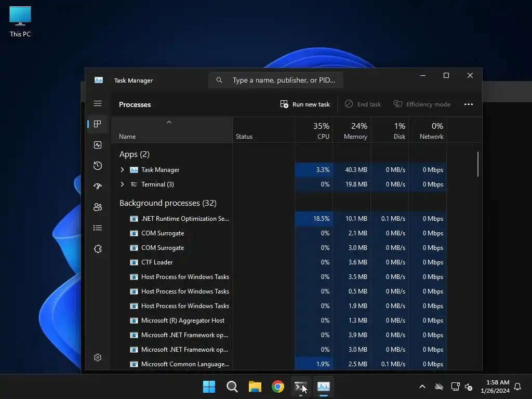Select Host Process row using 3.5 MB
Screen dimensions: 532x399
coord(279,277)
